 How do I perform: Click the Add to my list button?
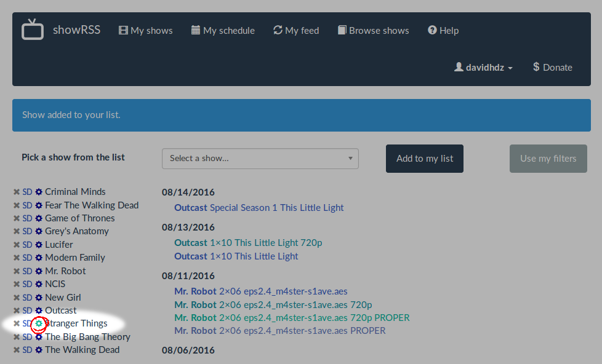click(x=425, y=159)
